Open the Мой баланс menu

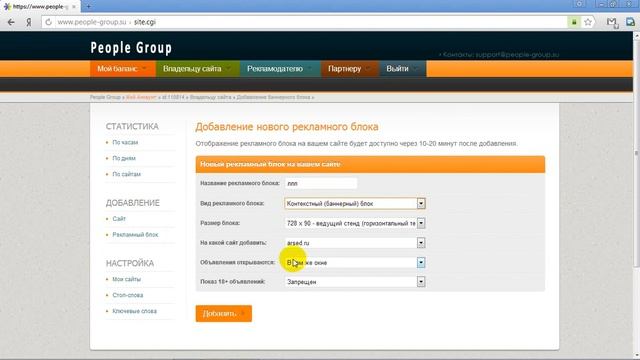[123, 69]
